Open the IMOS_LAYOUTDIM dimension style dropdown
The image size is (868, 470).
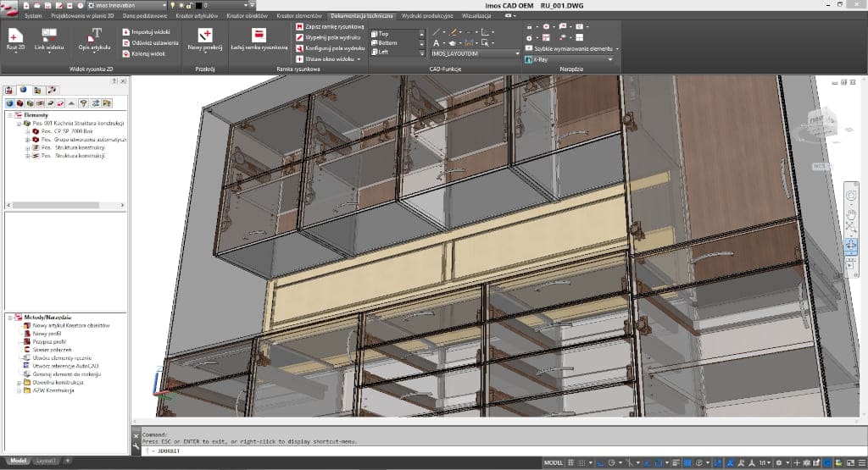click(x=517, y=53)
